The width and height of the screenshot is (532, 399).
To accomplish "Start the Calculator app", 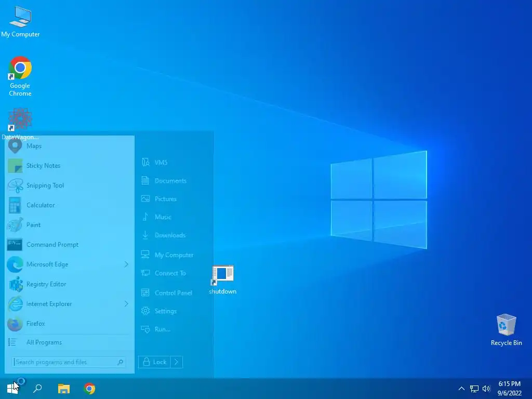I will (69, 205).
